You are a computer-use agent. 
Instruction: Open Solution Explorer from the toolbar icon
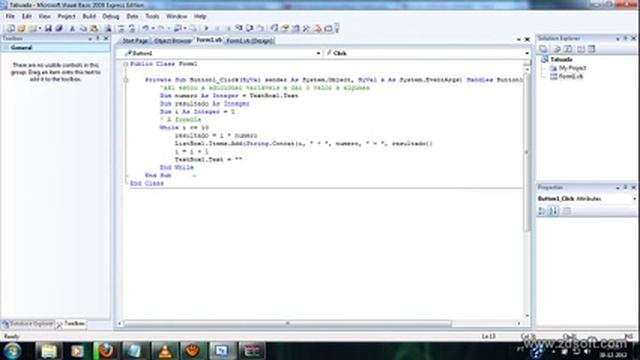pyautogui.click(x=274, y=28)
